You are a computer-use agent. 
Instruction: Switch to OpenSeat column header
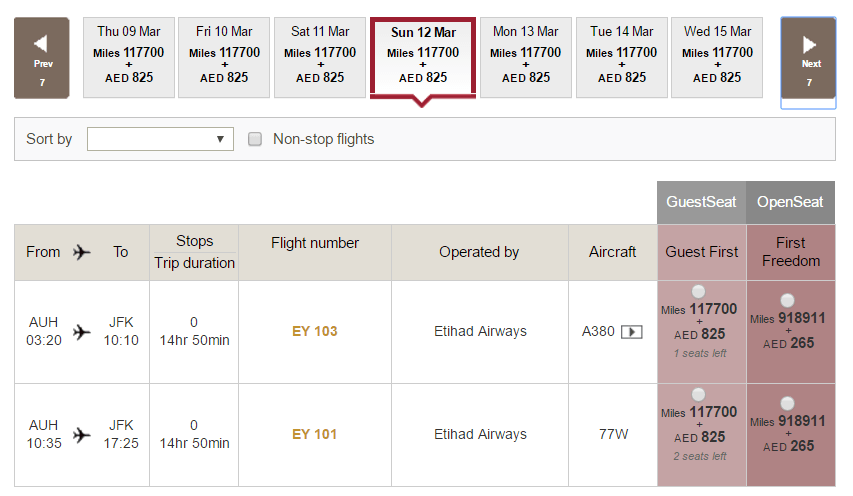[x=790, y=202]
